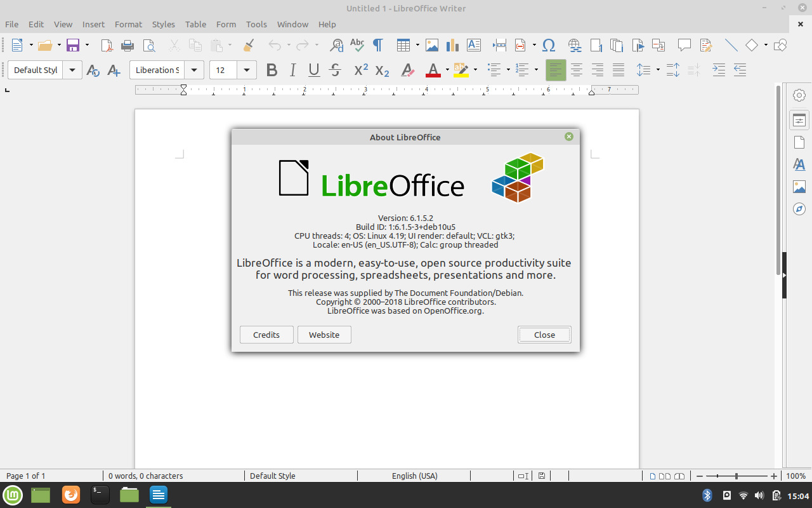Insert a chart using toolbar icon
Viewport: 812px width, 508px height.
point(452,45)
